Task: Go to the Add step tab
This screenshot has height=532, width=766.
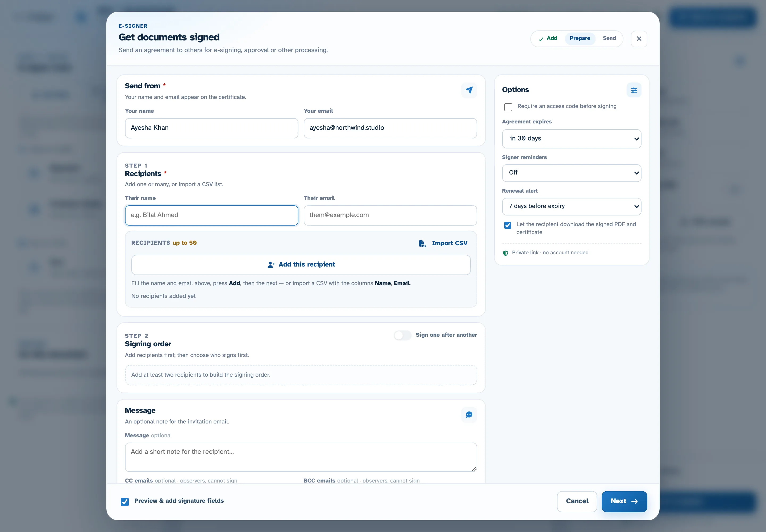Action: click(x=548, y=38)
